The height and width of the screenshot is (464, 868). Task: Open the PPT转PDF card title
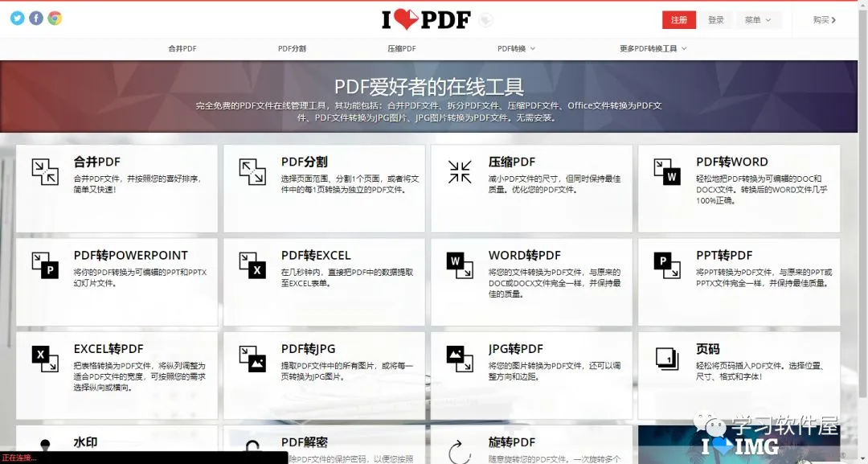[x=725, y=255]
